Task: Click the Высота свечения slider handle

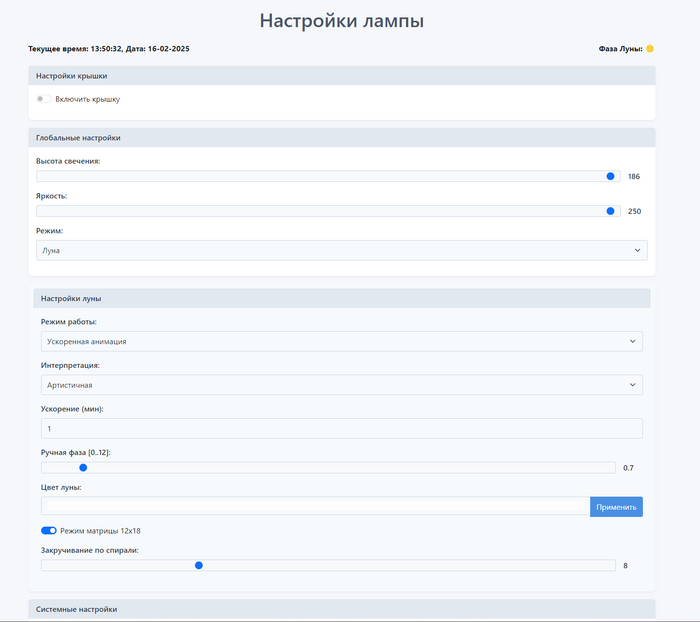Action: (x=611, y=176)
